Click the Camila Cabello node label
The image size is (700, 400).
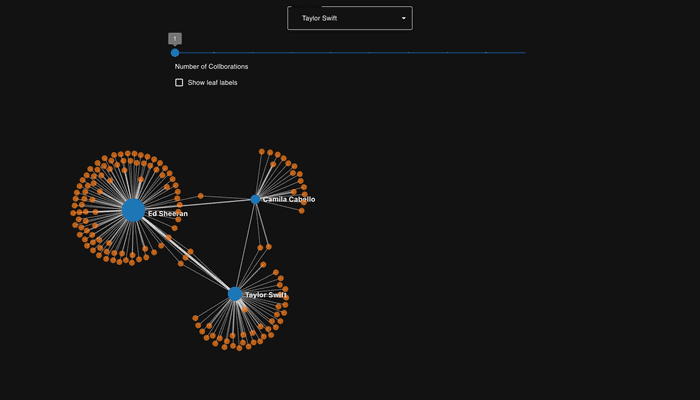[x=289, y=200]
